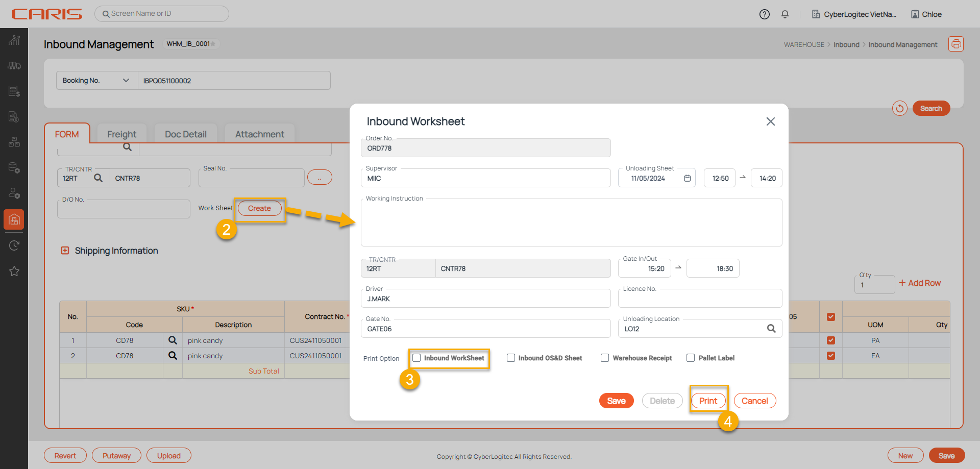Open calendar picker in Unloading Sheet date

688,178
